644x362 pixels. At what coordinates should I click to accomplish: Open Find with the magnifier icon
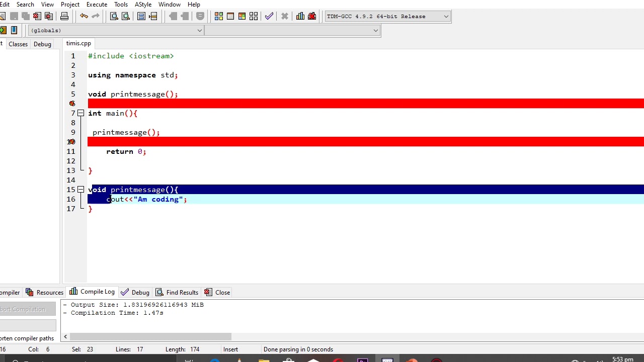(114, 16)
